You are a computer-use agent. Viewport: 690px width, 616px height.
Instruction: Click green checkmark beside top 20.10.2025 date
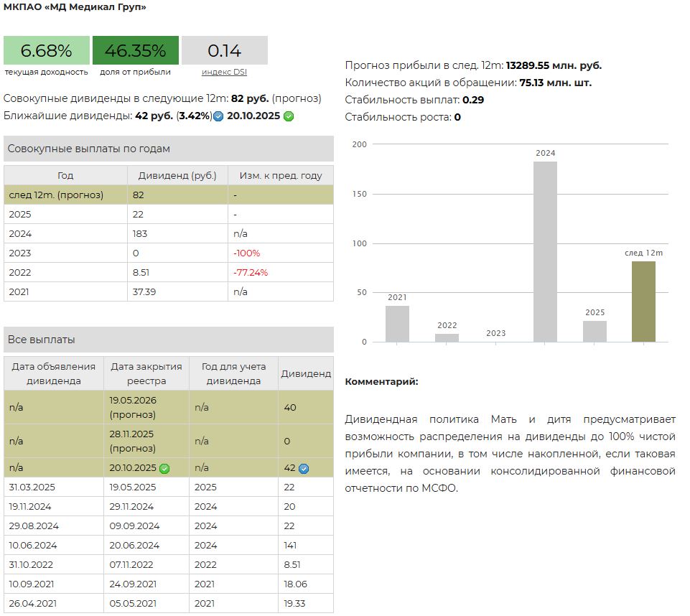point(289,116)
